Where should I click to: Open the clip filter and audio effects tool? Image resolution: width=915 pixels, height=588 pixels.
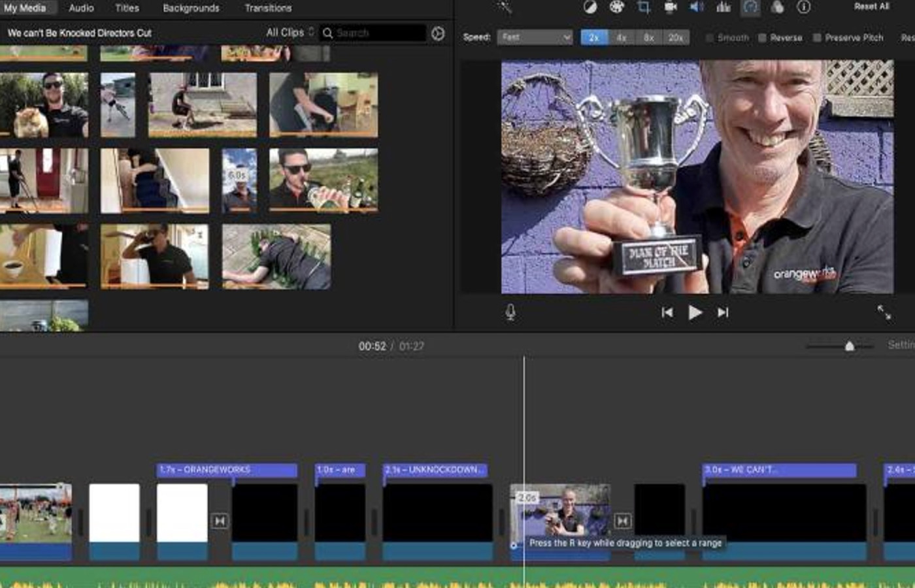(777, 7)
